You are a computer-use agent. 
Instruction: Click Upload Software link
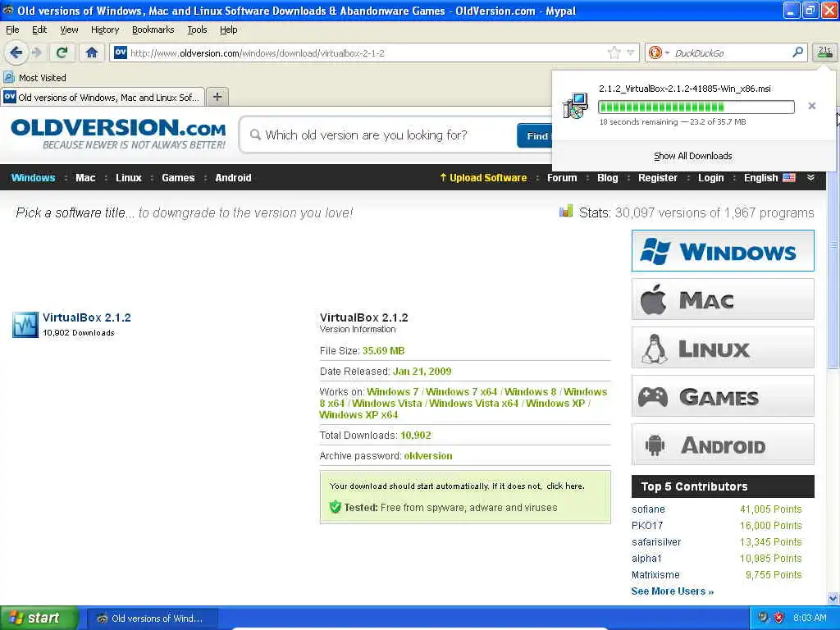[483, 178]
